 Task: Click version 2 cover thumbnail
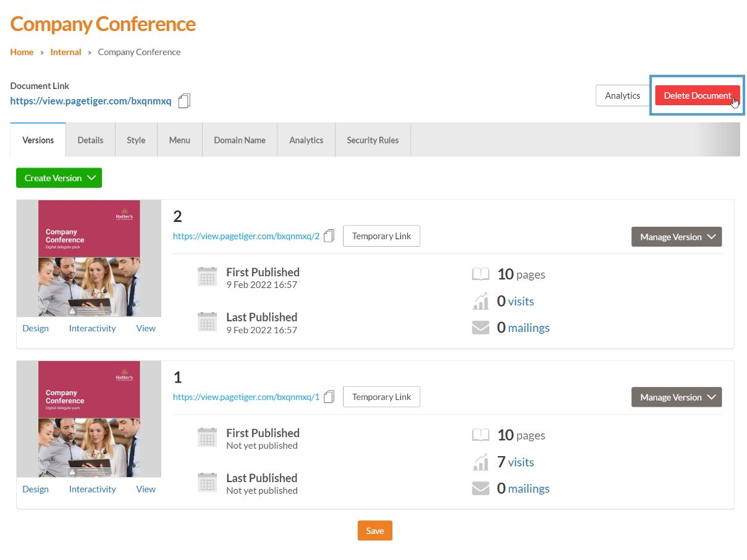89,258
